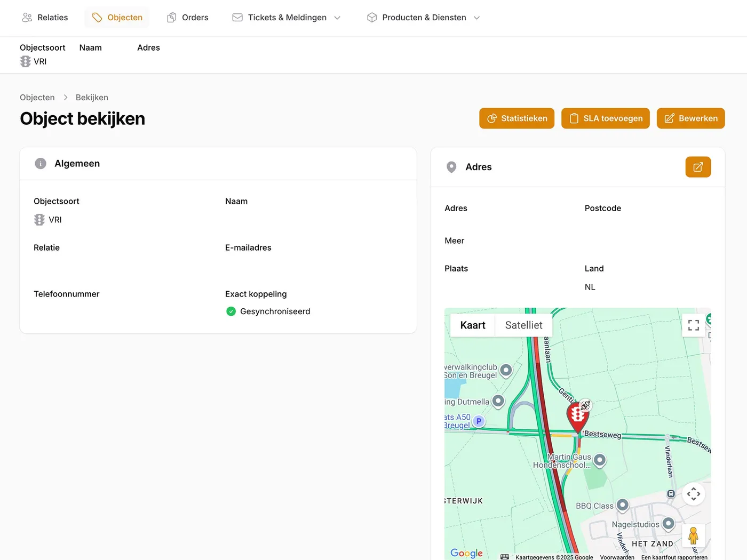Click the pie chart icon in Statistieken
Screen dimensions: 747x560
[x=492, y=118]
